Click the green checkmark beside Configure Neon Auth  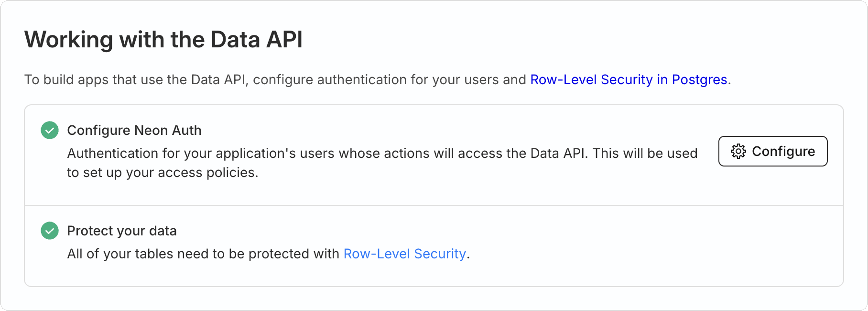click(50, 130)
